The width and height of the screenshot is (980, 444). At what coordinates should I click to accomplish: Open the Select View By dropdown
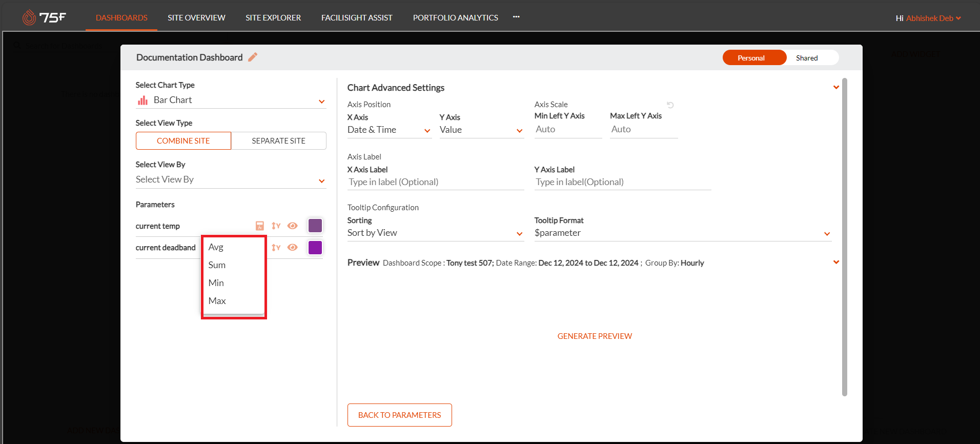[231, 179]
